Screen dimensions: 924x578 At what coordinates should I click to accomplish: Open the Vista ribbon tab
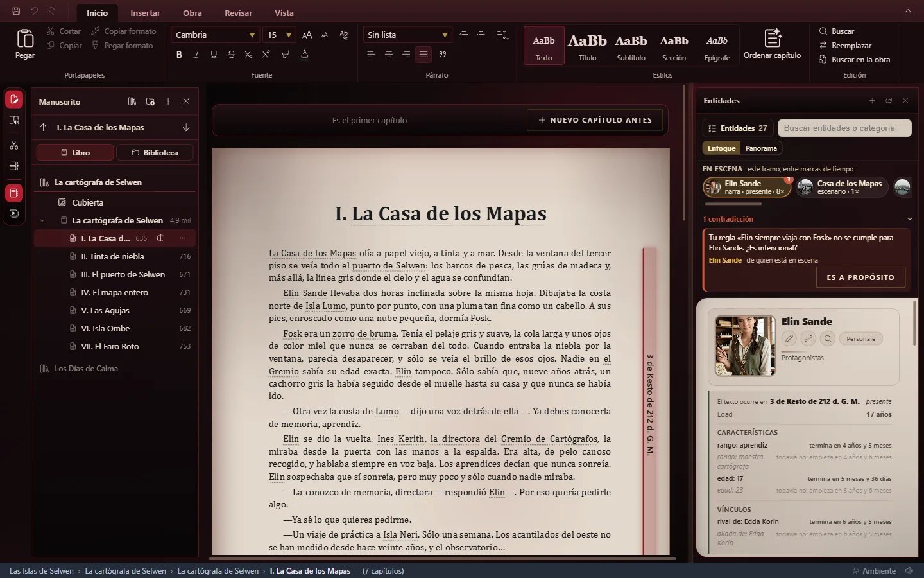tap(284, 13)
